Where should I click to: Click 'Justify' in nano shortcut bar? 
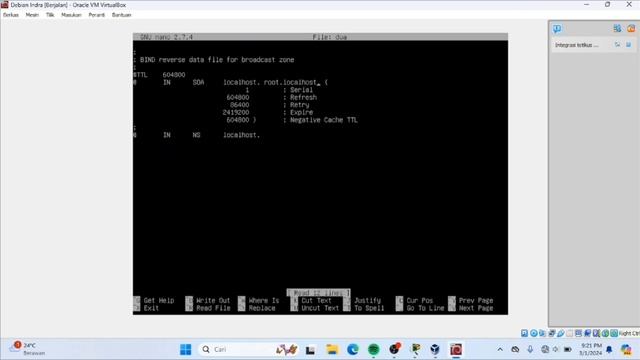point(367,300)
